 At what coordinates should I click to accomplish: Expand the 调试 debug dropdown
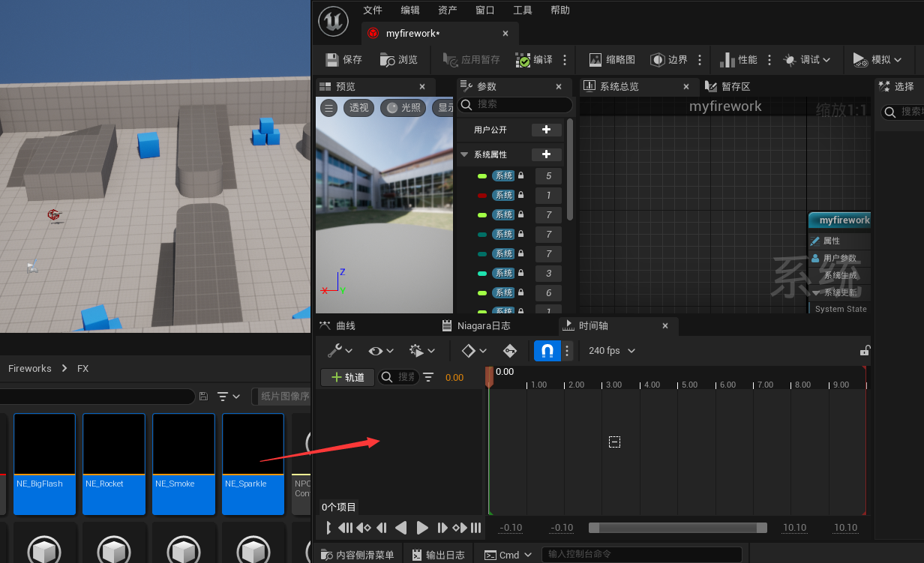pyautogui.click(x=807, y=59)
